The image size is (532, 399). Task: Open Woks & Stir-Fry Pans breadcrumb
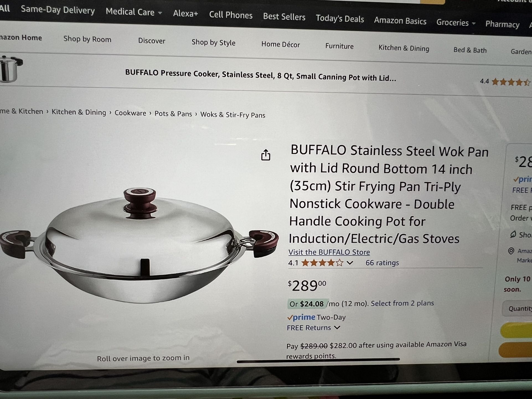233,115
